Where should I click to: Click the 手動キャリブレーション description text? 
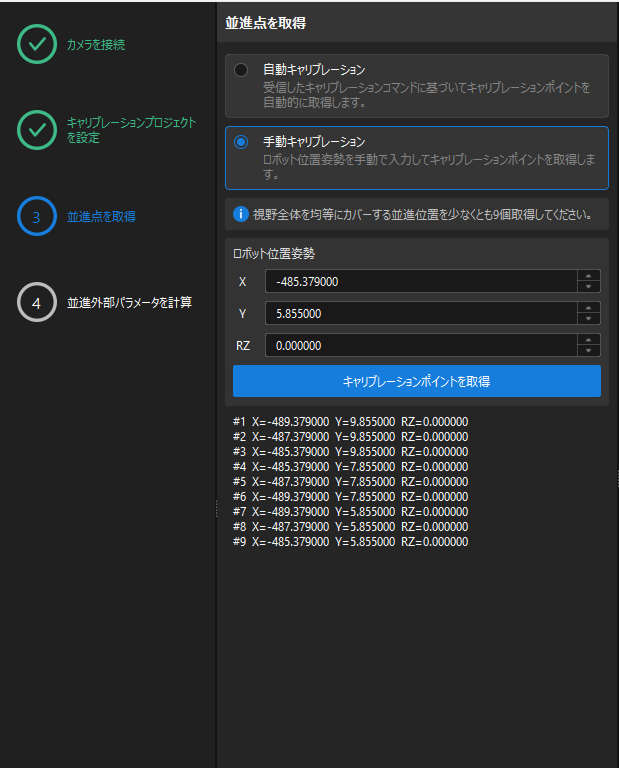coord(429,167)
